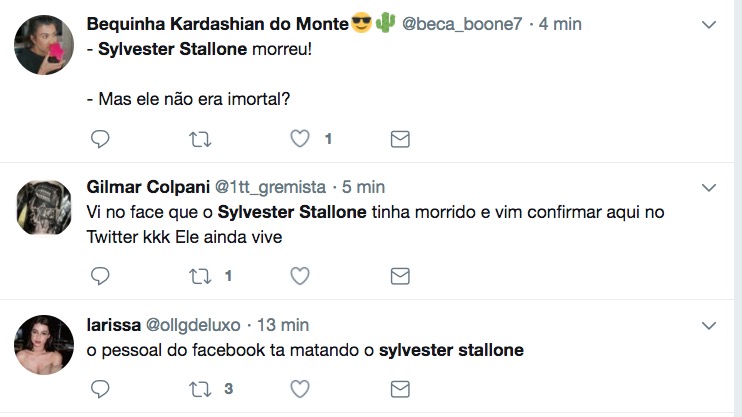Like larissa's tweet
The image size is (742, 417).
coord(300,388)
